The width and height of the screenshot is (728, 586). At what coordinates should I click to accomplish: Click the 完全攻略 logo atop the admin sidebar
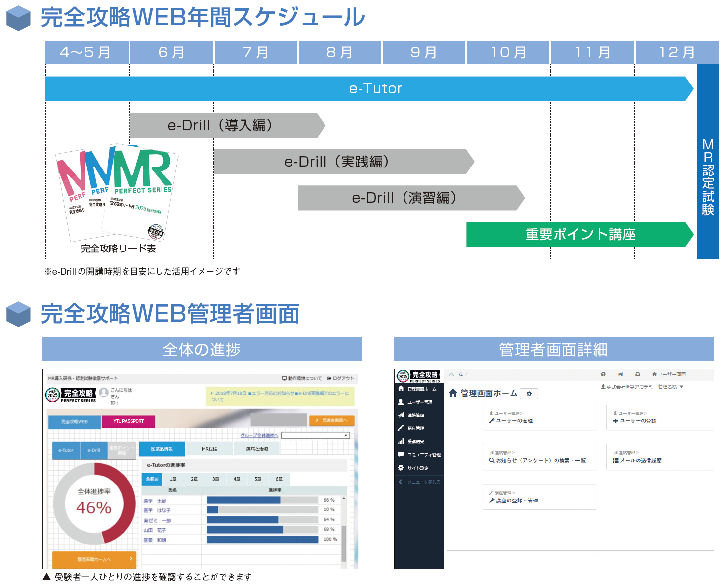coord(418,376)
